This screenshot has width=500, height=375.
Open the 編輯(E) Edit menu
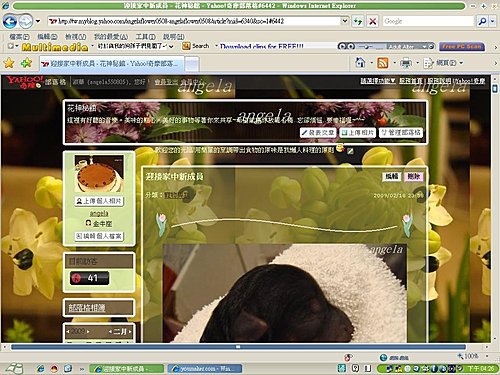coord(47,36)
